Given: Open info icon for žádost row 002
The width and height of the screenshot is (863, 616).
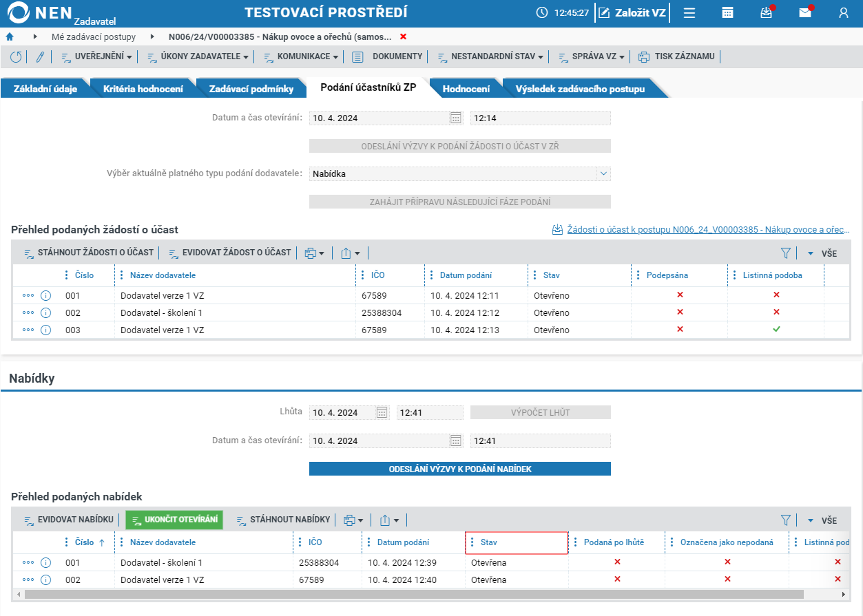Looking at the screenshot, I should point(46,312).
